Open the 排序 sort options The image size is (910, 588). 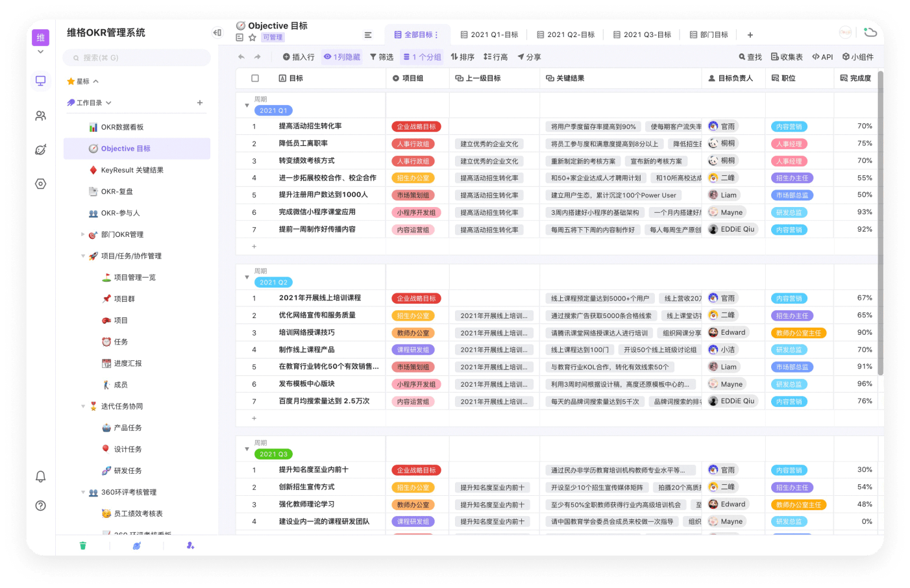[x=462, y=56]
